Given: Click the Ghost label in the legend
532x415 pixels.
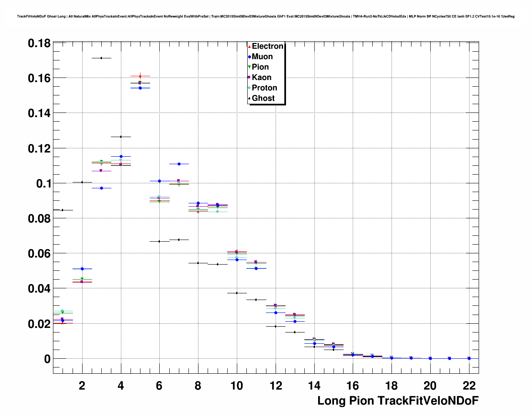Looking at the screenshot, I should pos(263,98).
